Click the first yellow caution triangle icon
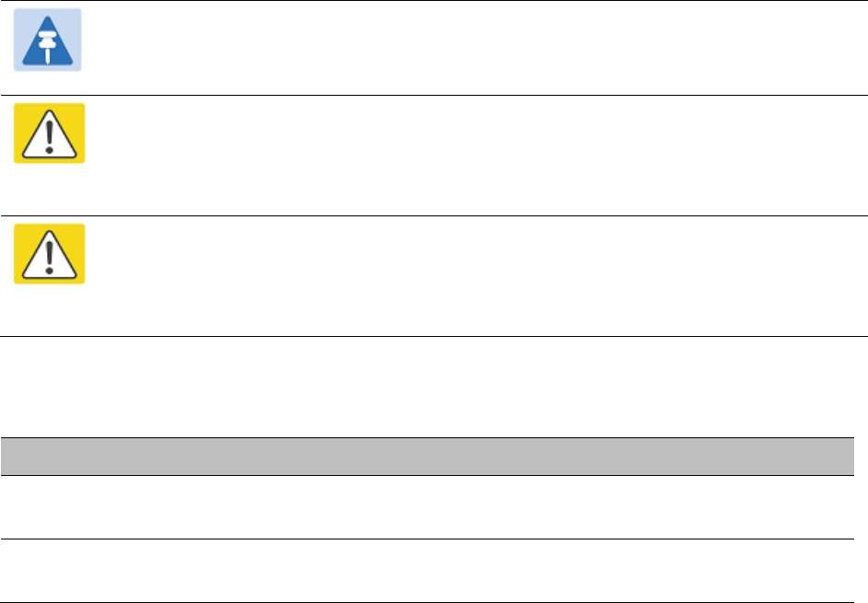This screenshot has width=868, height=603. click(50, 133)
